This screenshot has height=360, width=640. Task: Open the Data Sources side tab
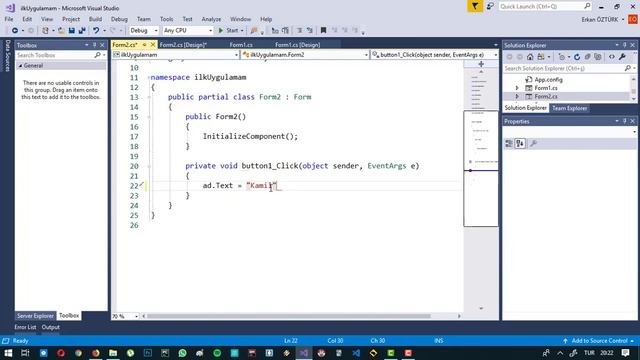click(x=7, y=56)
